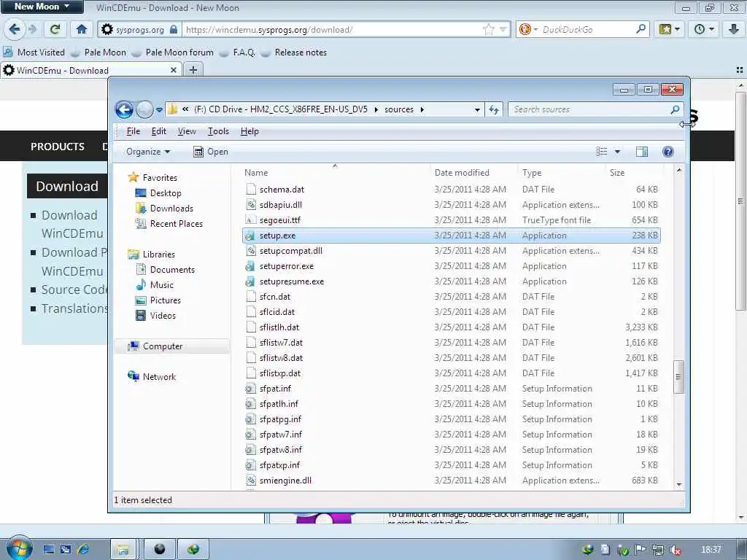Change the view with the view icon

(602, 152)
